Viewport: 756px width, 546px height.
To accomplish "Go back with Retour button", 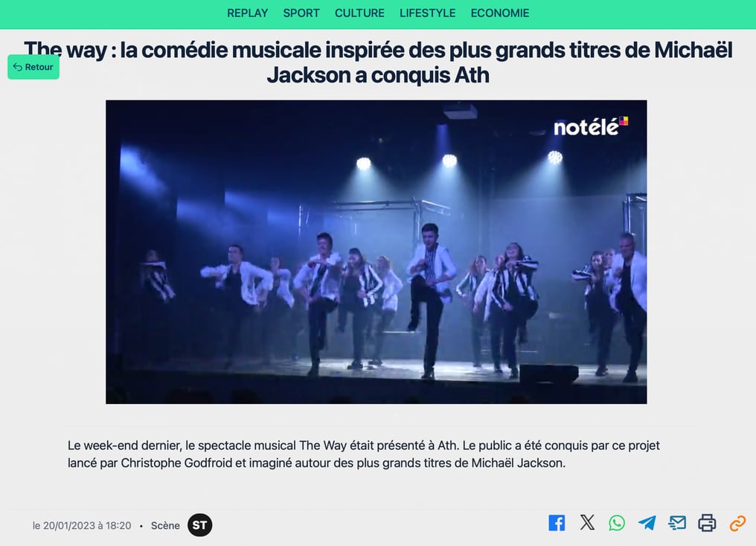I will [33, 67].
